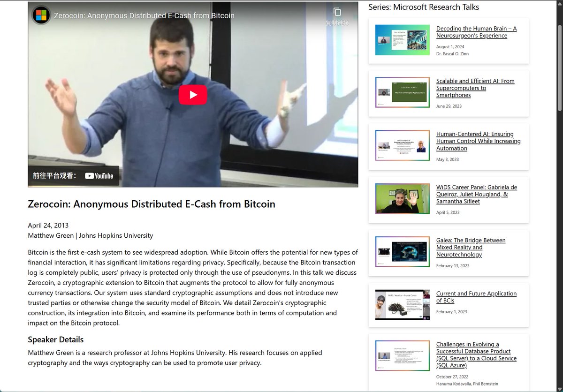Click Hanuma Kodavalla, Phil Bernstein speaker names
The height and width of the screenshot is (392, 563).
click(467, 384)
